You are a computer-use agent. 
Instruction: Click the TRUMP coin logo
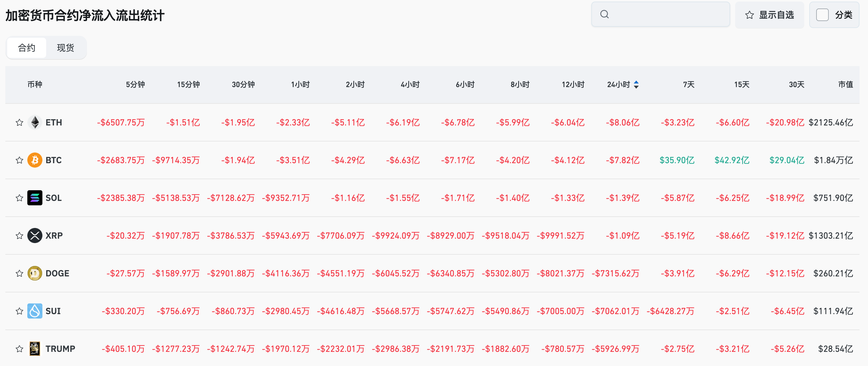pyautogui.click(x=35, y=349)
